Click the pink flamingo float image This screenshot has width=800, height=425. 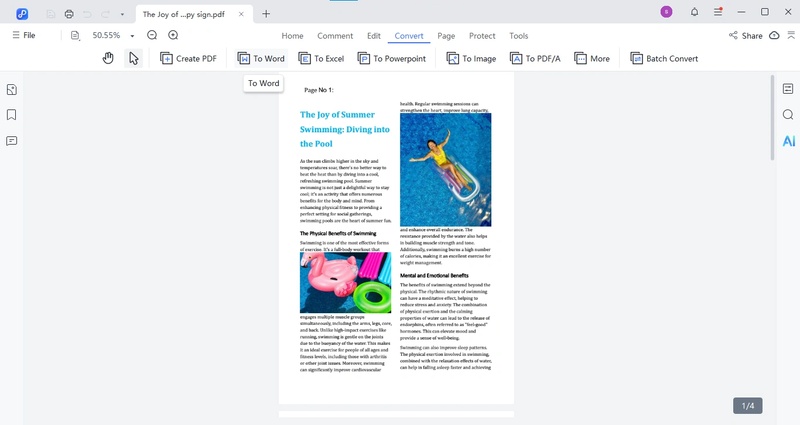click(345, 283)
